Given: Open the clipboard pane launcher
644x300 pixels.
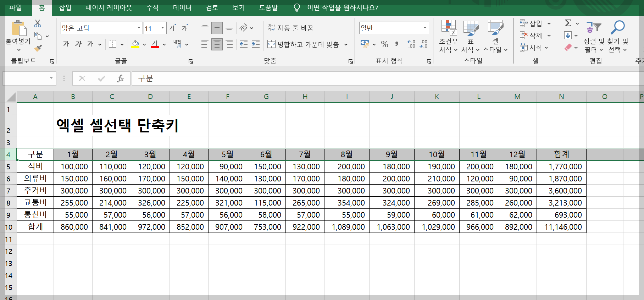Looking at the screenshot, I should pos(52,61).
